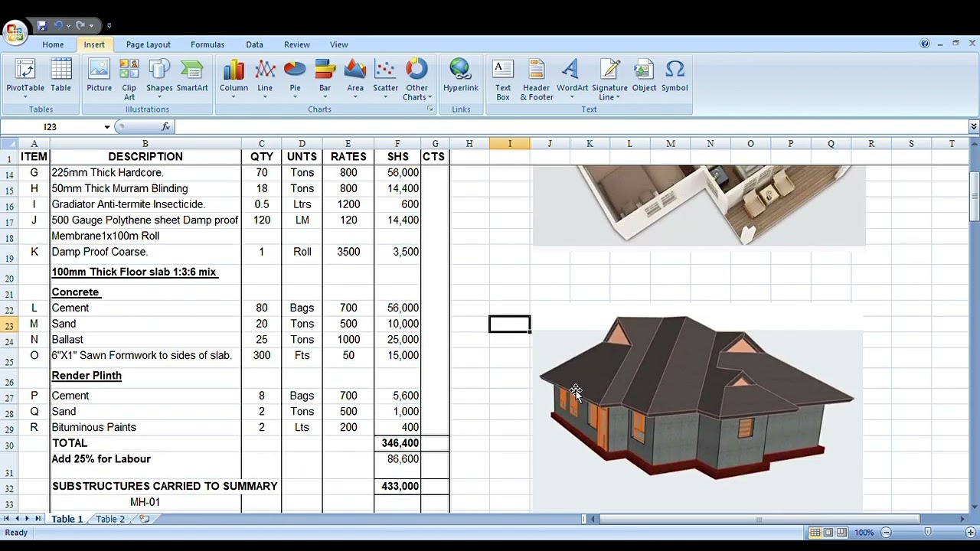The image size is (980, 551).
Task: Click the Insert Worksheet tab button
Action: tap(144, 519)
